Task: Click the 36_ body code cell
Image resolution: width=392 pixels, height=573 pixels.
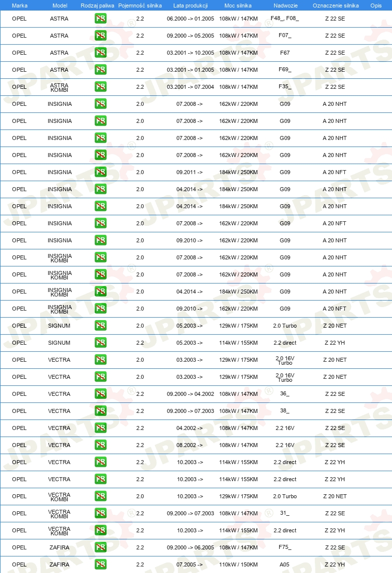Action: (x=285, y=393)
